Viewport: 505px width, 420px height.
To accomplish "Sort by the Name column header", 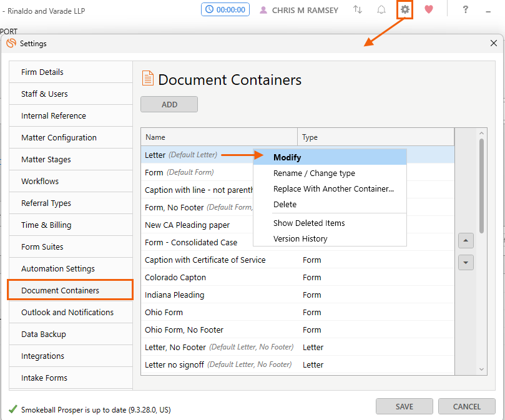I will click(x=219, y=137).
